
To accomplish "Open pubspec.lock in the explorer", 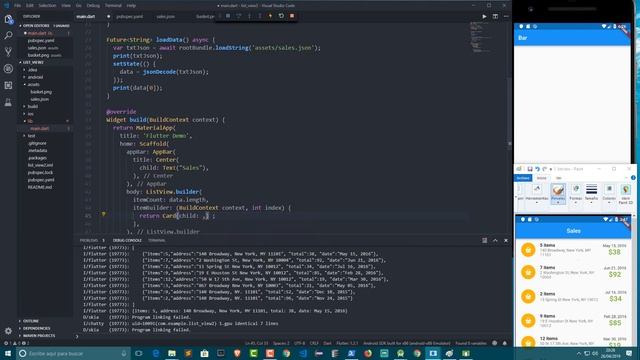I will (40, 173).
